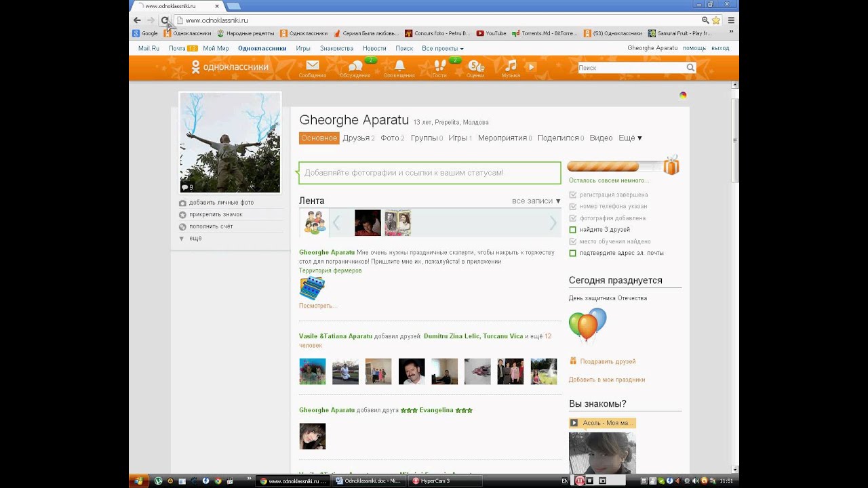
Task: Open Оценки ratings icon
Action: [x=476, y=66]
